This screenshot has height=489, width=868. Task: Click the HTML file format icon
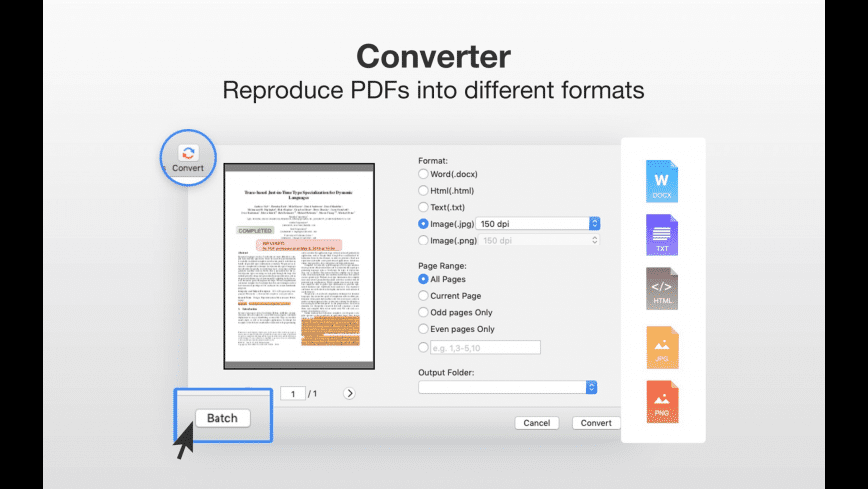tap(661, 289)
